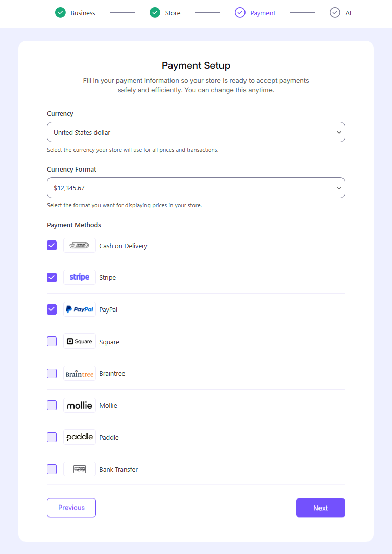Click the Braintree logo icon
Image resolution: width=392 pixels, height=554 pixels.
click(x=80, y=373)
